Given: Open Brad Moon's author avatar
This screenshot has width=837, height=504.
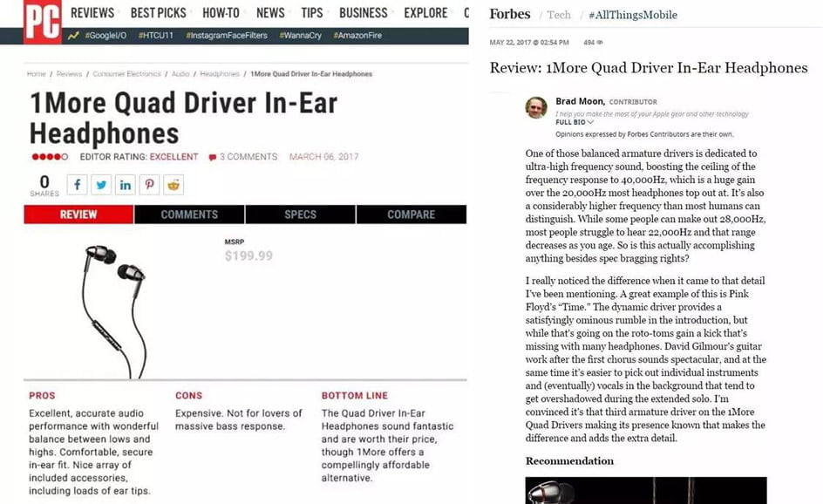Looking at the screenshot, I should point(536,107).
